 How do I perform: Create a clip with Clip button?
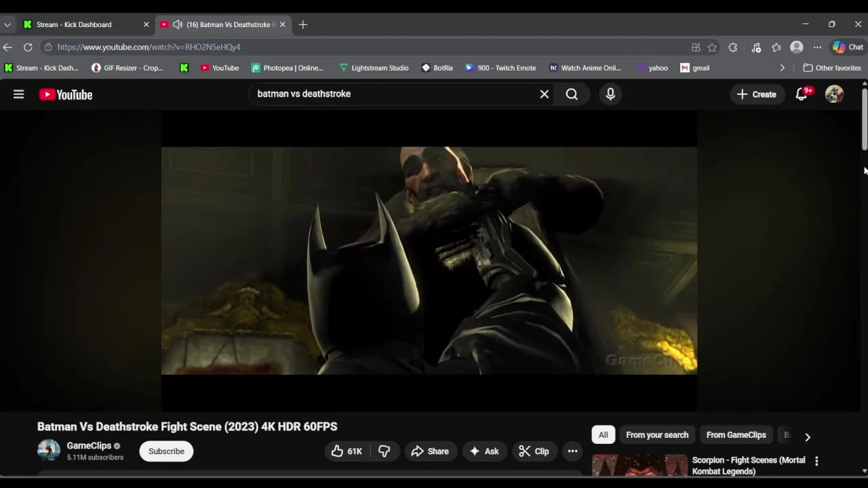point(534,451)
